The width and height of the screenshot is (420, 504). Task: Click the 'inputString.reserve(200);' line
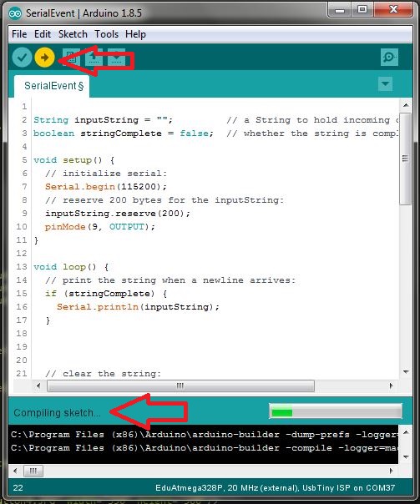[x=118, y=214]
